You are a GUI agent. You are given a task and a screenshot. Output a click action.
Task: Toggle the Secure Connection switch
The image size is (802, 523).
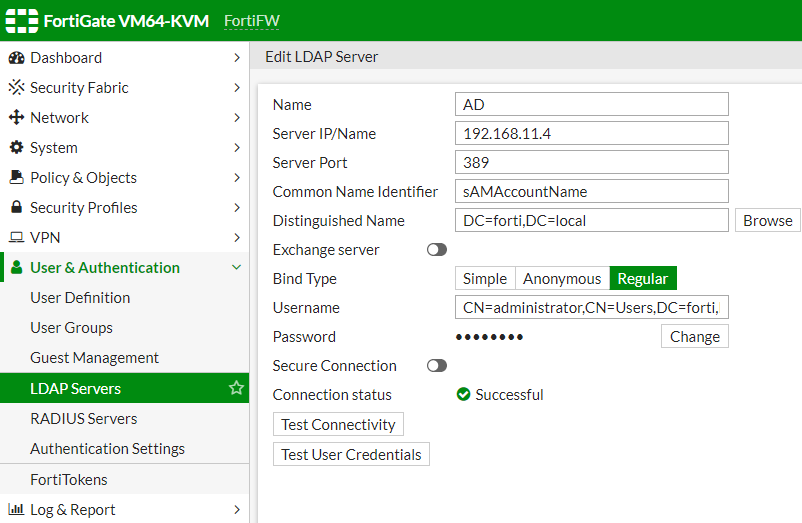tap(437, 366)
